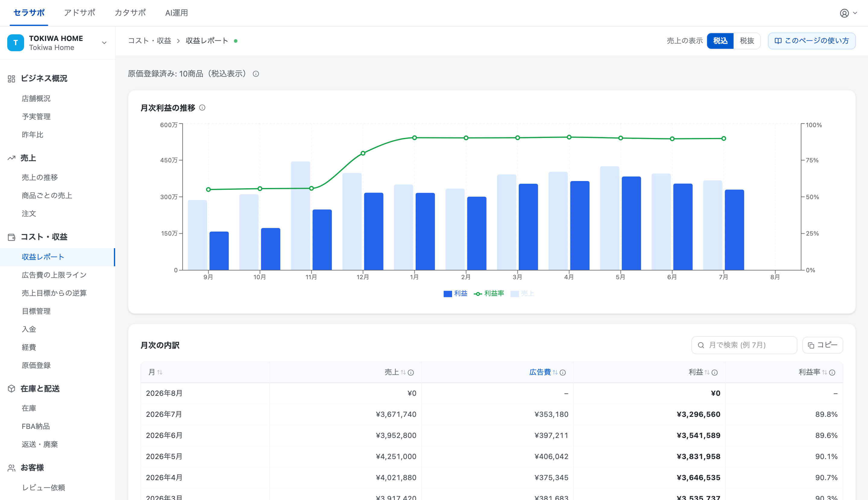
Task: Open 昨年比 page
Action: [32, 135]
